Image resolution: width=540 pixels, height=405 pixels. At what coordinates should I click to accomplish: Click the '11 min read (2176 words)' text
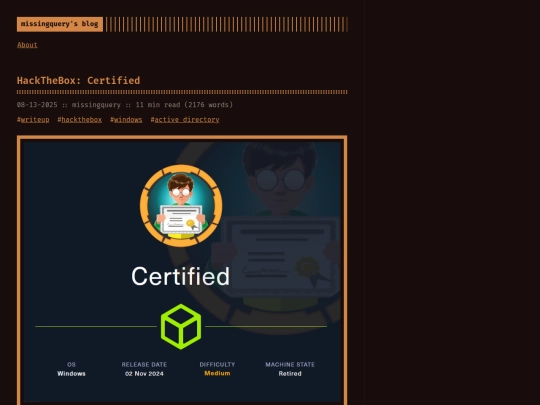point(184,105)
